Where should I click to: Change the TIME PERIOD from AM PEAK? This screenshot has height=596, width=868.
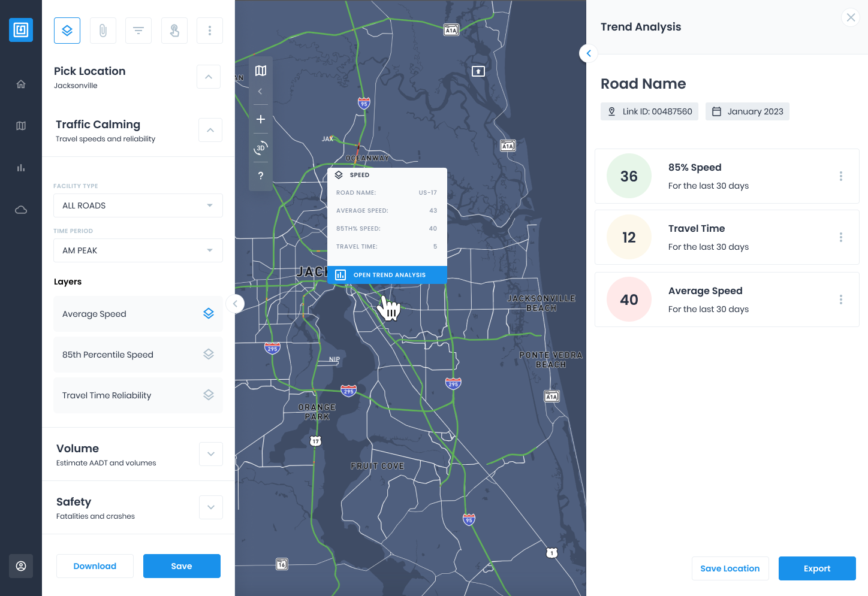point(138,250)
